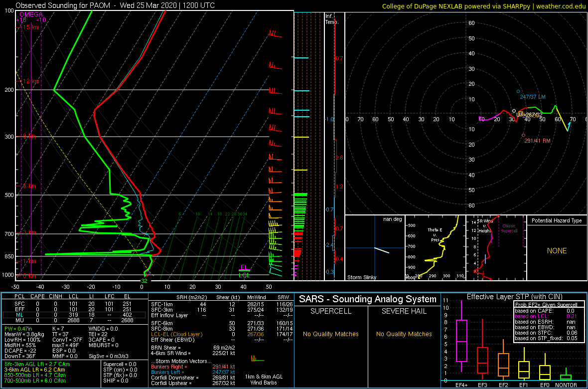Click the Corfidi Downshear = 269/81 kt line
The height and width of the screenshot is (389, 588).
(193, 378)
